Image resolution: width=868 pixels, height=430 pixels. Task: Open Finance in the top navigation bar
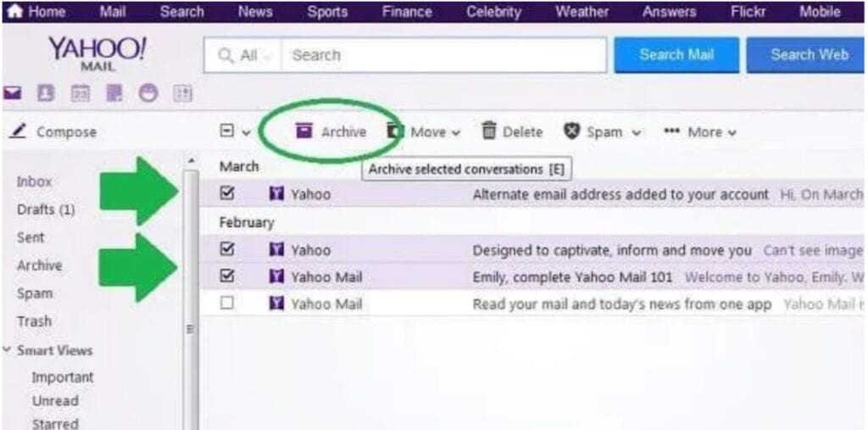pyautogui.click(x=406, y=12)
